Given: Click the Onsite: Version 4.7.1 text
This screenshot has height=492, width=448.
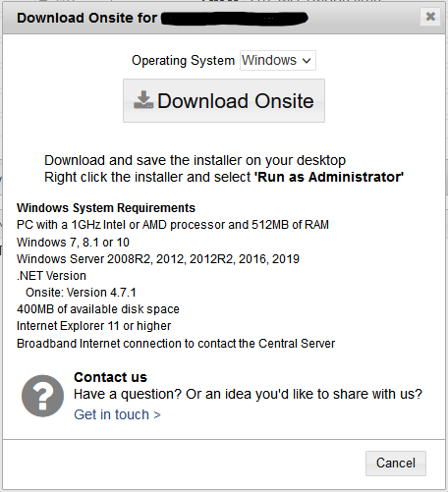Looking at the screenshot, I should click(x=81, y=293).
